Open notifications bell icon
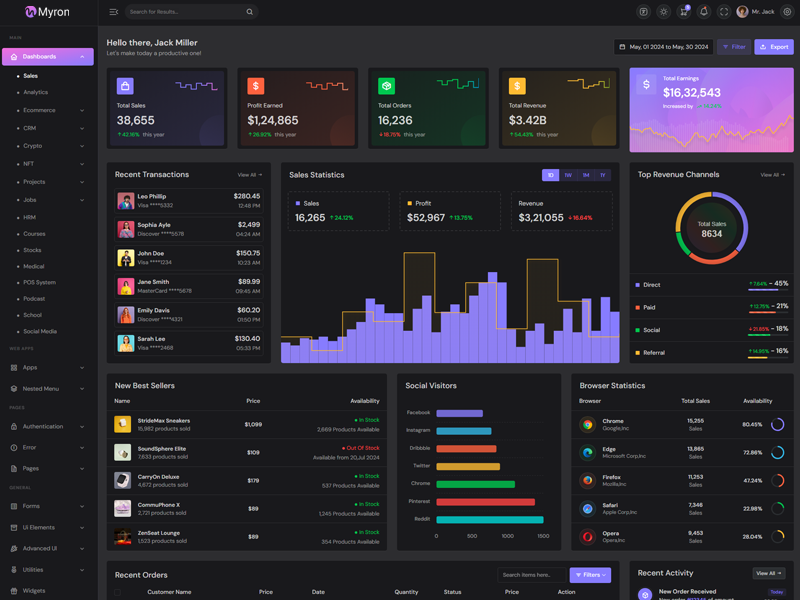 pyautogui.click(x=704, y=12)
